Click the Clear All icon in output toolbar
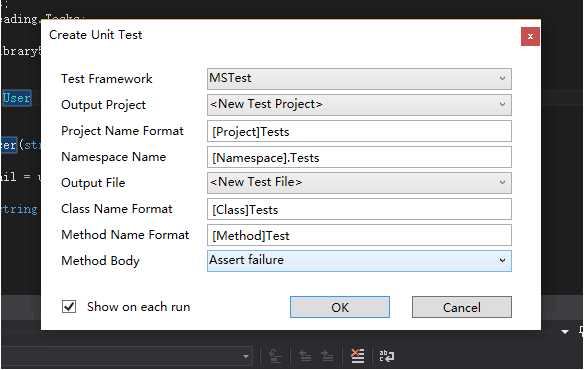This screenshot has height=370, width=584. click(x=358, y=356)
